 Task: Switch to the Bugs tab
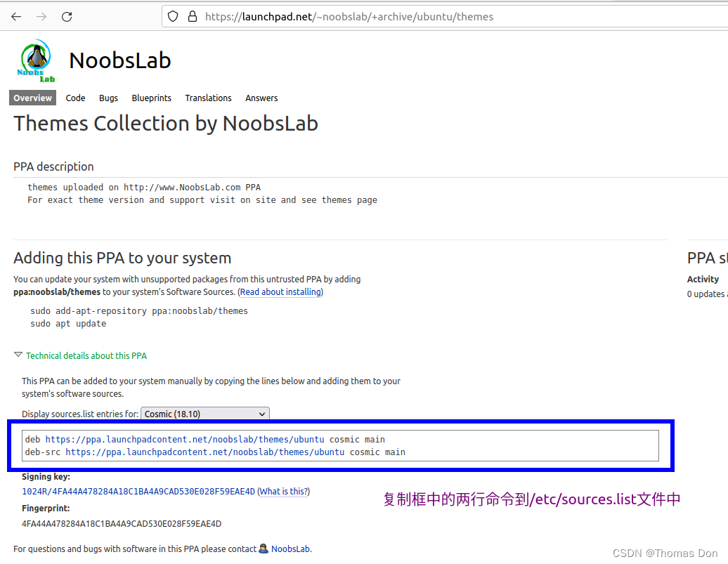click(108, 98)
